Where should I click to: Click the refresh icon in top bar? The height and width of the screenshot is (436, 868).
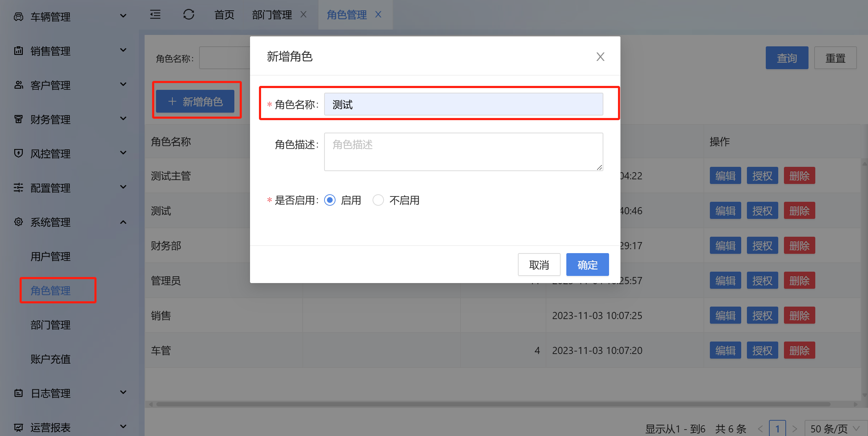(188, 15)
